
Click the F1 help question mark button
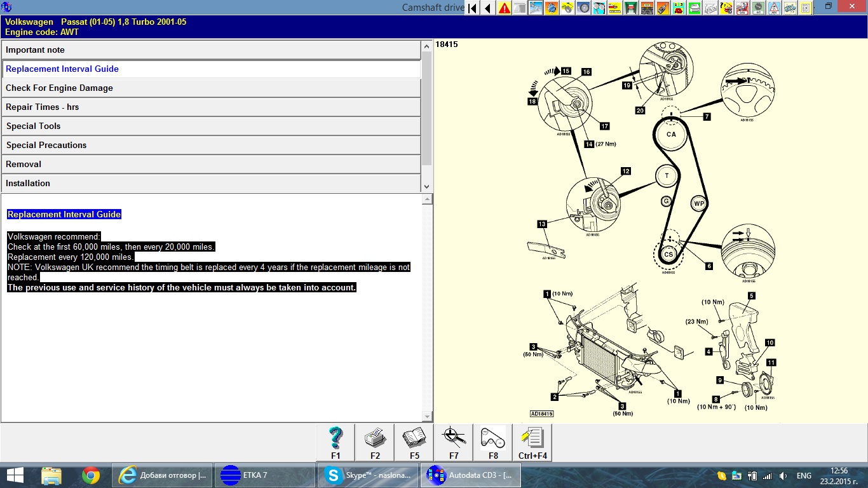(336, 442)
